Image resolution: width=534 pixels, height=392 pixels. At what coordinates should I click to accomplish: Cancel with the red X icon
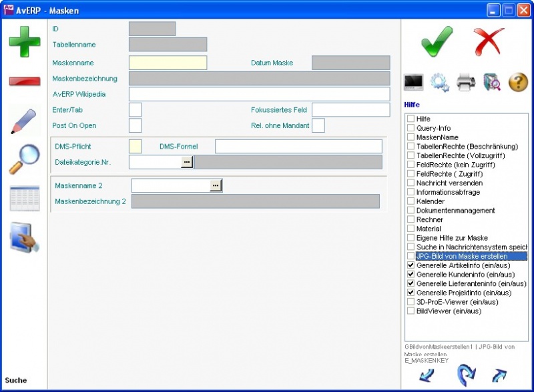pos(489,42)
